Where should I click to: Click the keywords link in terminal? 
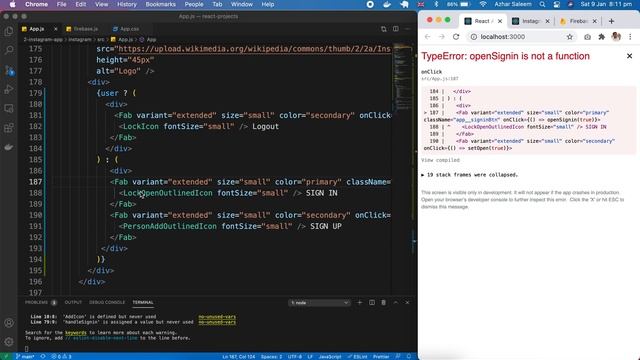pyautogui.click(x=76, y=333)
